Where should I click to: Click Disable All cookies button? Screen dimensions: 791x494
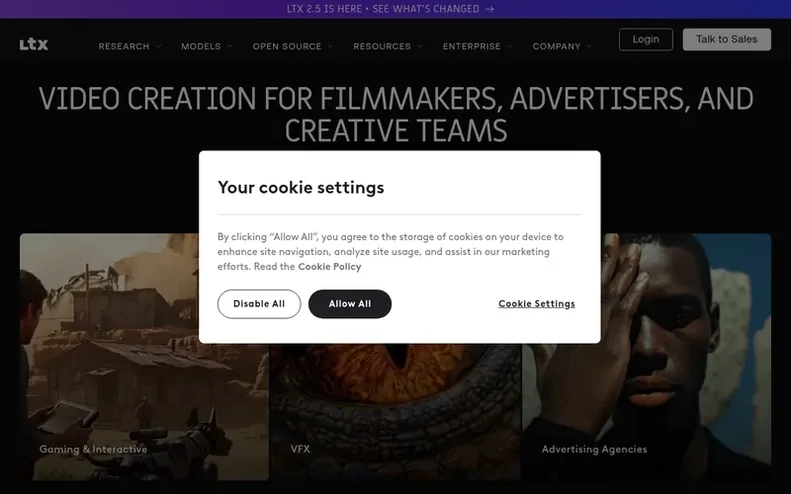coord(259,304)
